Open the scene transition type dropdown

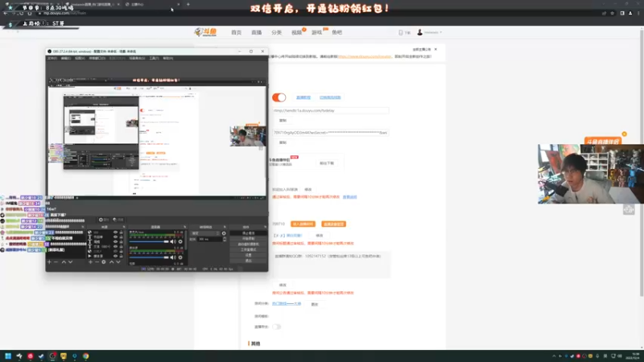[205, 233]
